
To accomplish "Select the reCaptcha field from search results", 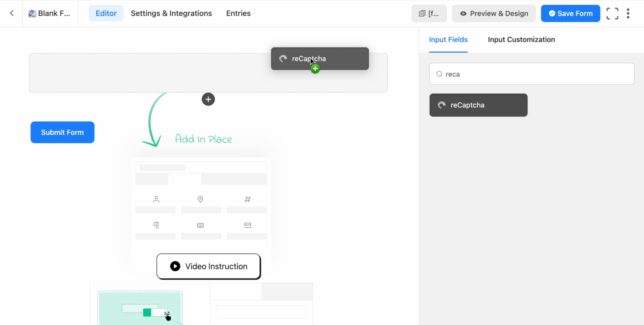I will click(x=478, y=105).
